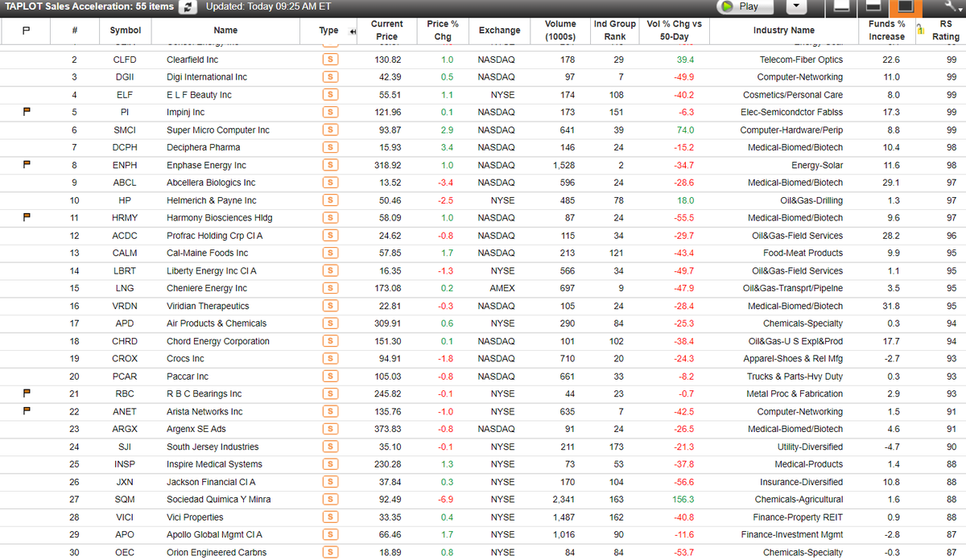The height and width of the screenshot is (560, 966).
Task: Click the Inspire Medical Systems name
Action: [x=214, y=464]
